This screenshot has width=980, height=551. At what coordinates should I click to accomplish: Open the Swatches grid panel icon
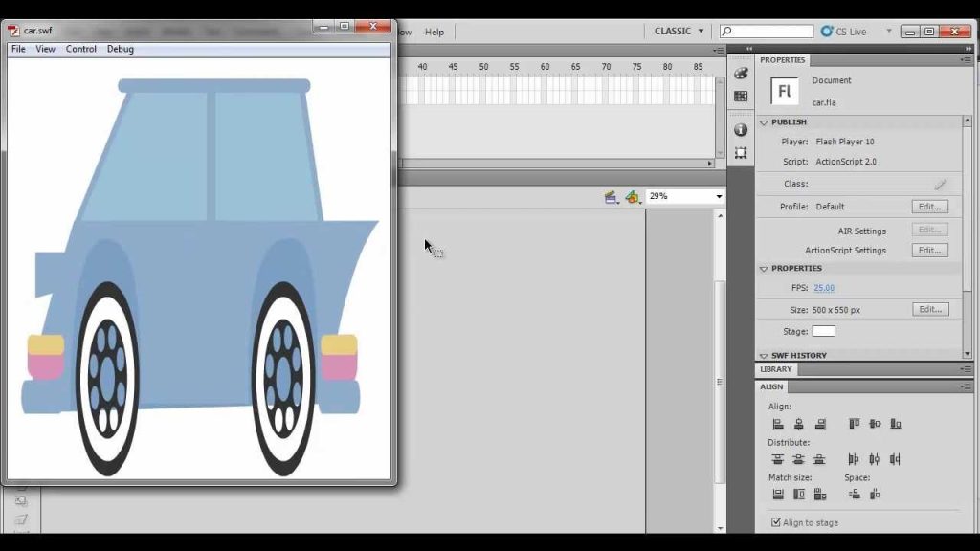pos(741,97)
